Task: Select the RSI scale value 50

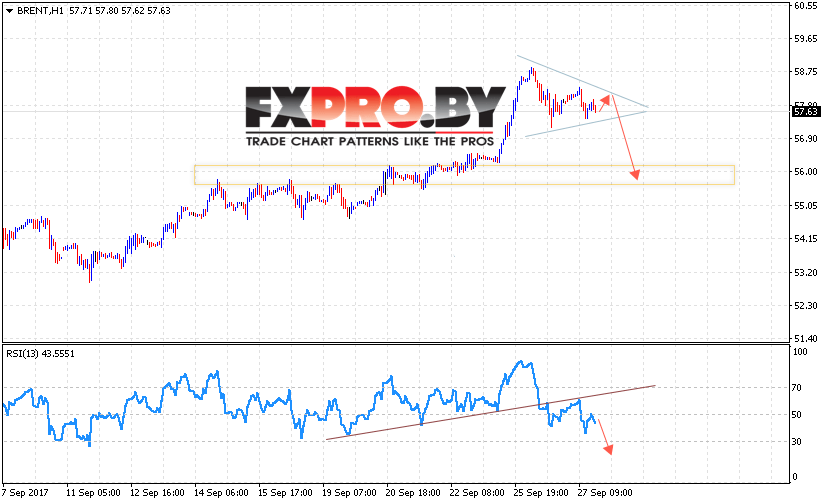Action: (x=797, y=415)
